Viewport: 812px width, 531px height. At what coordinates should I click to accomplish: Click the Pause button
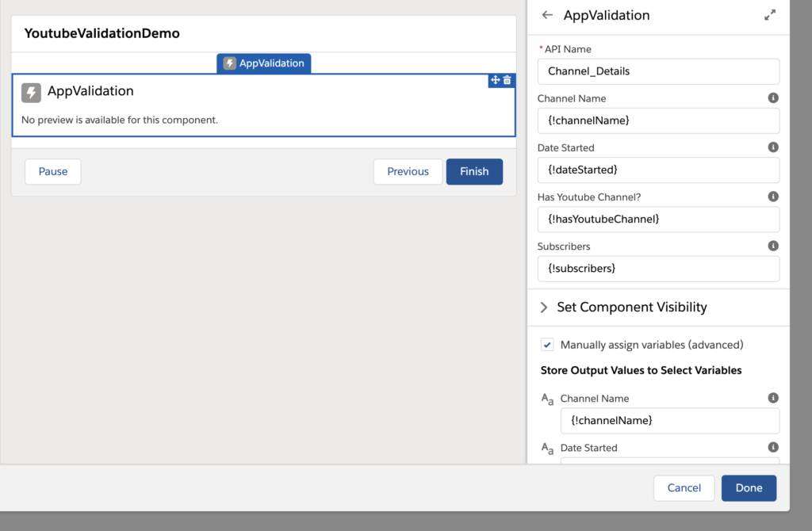[53, 171]
